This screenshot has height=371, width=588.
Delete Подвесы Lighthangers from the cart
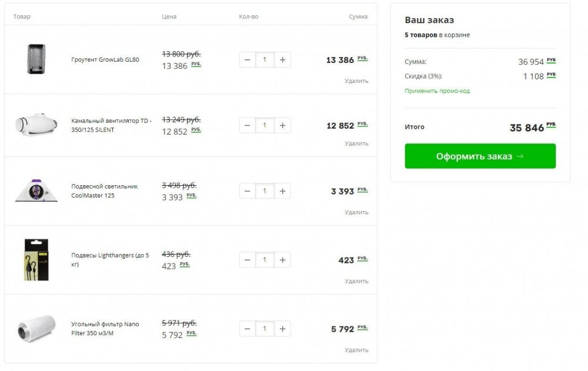pos(356,281)
